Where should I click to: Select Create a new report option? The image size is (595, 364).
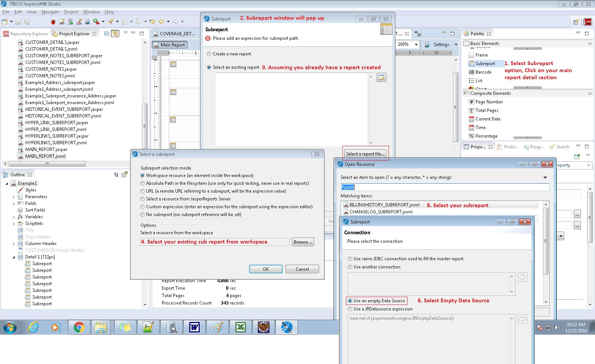[229, 54]
